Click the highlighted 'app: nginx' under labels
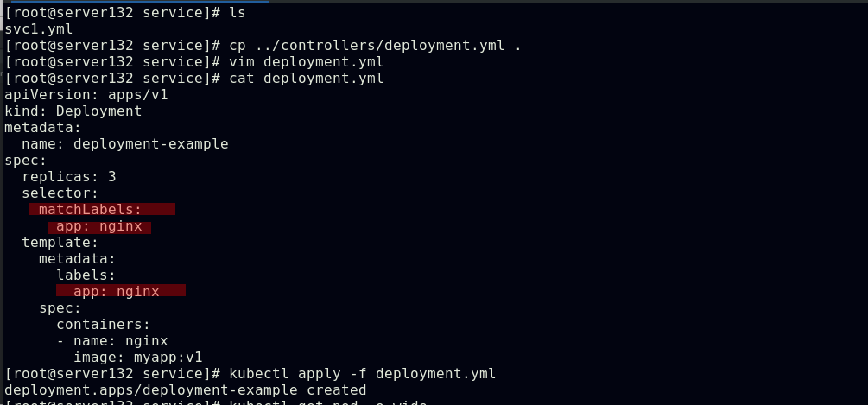Image resolution: width=868 pixels, height=405 pixels. tap(116, 292)
